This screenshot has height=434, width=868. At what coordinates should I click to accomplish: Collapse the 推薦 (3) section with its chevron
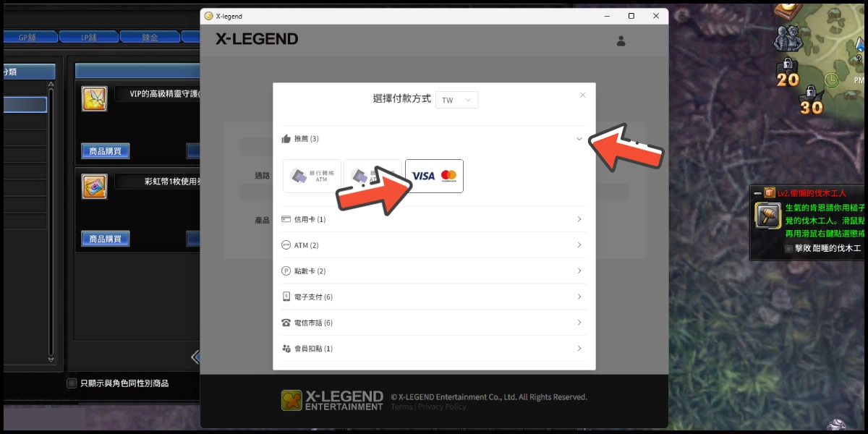(x=579, y=139)
